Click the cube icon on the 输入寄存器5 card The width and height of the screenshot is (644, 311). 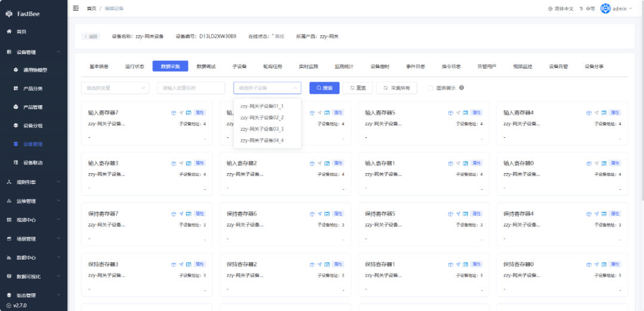pos(451,113)
